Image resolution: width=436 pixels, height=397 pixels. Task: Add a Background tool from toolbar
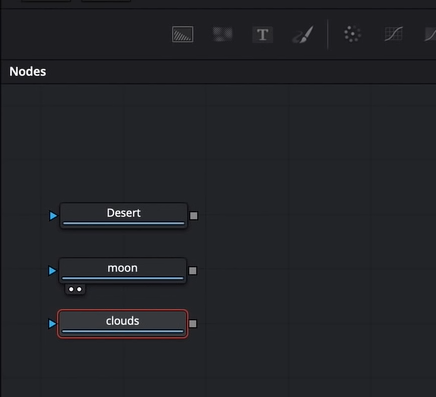point(182,34)
